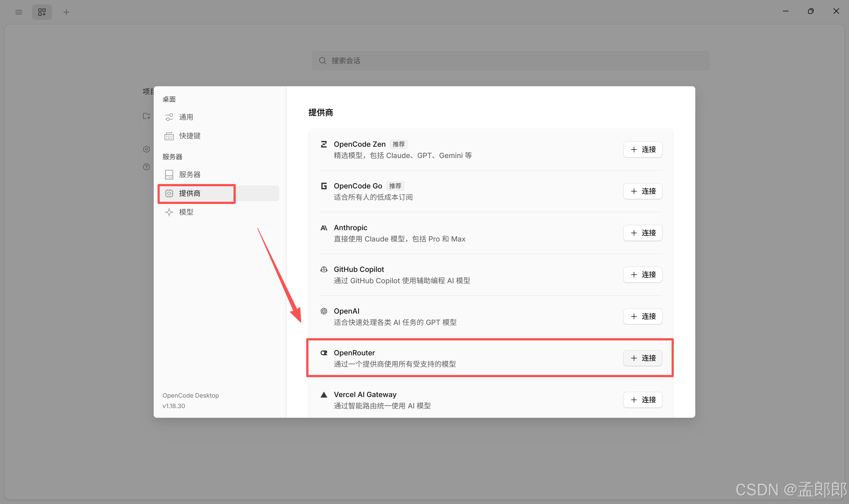Open the 服务器 settings page
849x504 pixels.
coord(219,175)
